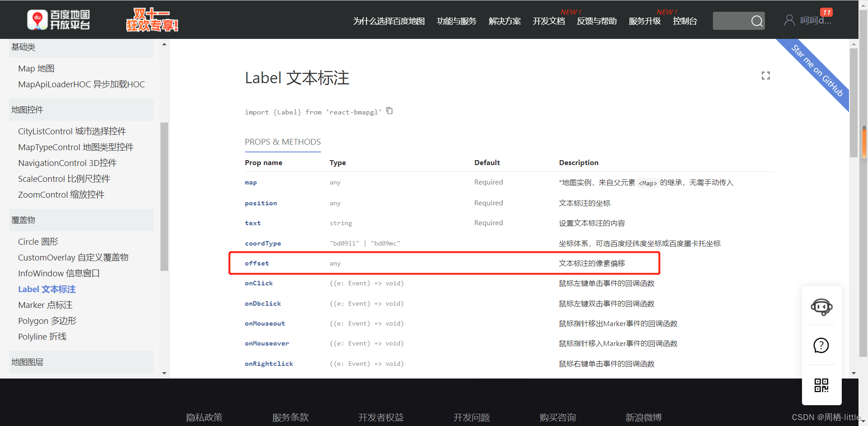The width and height of the screenshot is (868, 426).
Task: Switch to the 控制台 menu item
Action: (x=684, y=21)
